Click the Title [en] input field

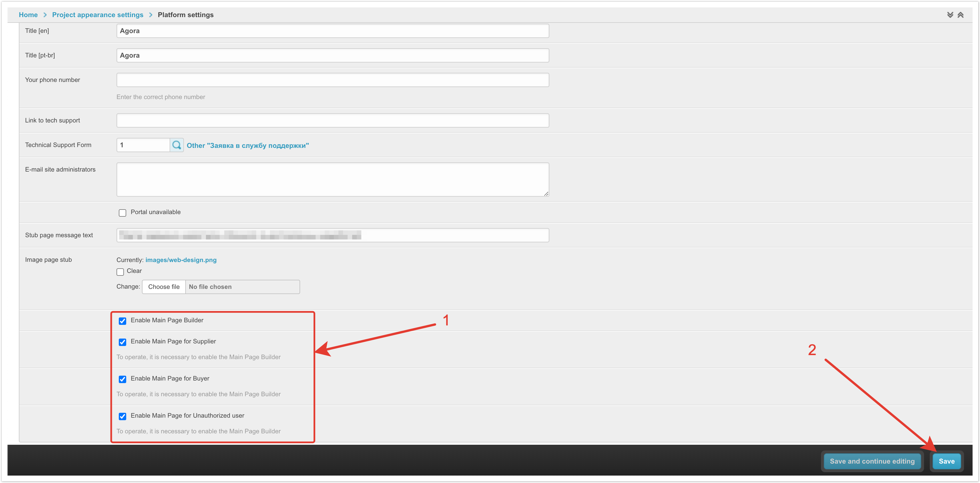tap(332, 31)
